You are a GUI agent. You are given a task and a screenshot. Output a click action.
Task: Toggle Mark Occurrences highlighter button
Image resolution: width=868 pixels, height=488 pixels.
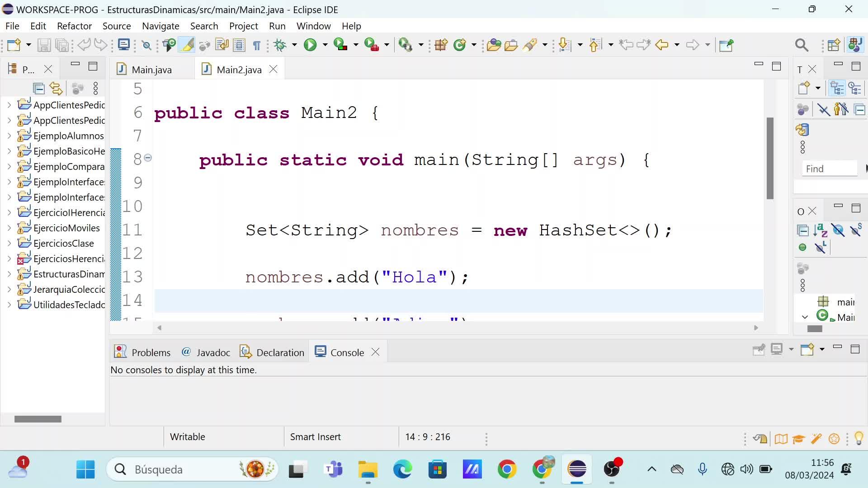(187, 45)
